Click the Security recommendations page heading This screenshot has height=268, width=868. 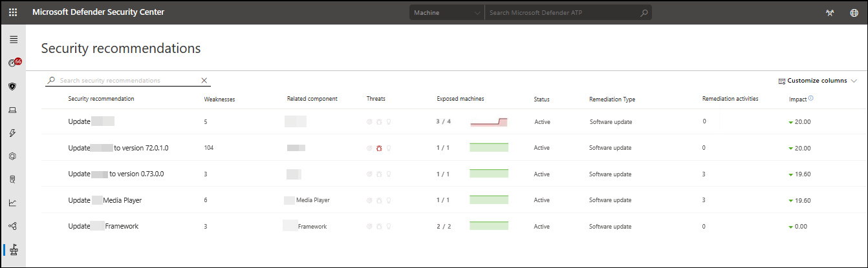point(121,48)
